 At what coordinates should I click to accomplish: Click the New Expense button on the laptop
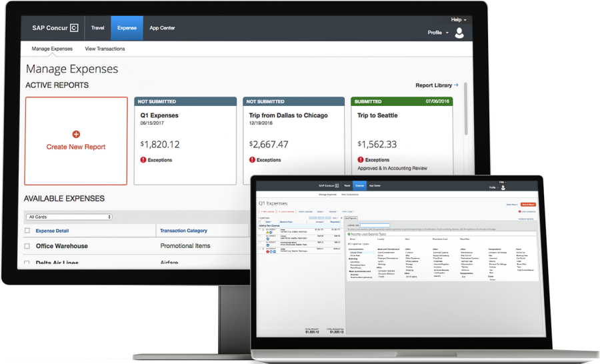pos(267,211)
